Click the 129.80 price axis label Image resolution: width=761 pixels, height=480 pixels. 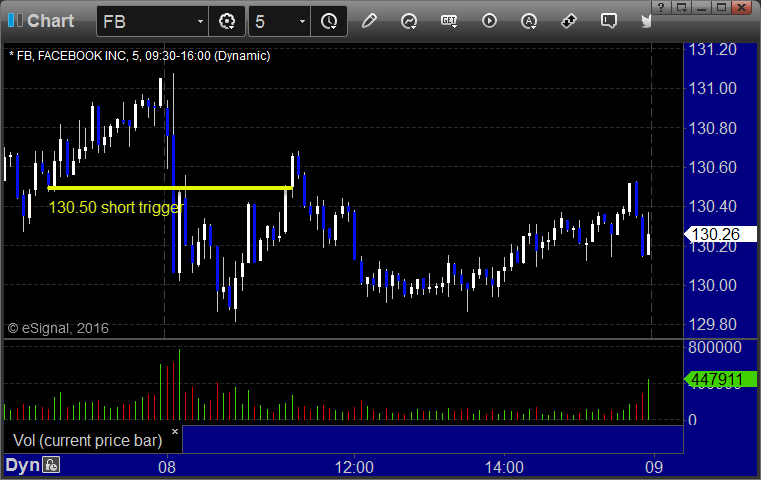click(x=712, y=324)
